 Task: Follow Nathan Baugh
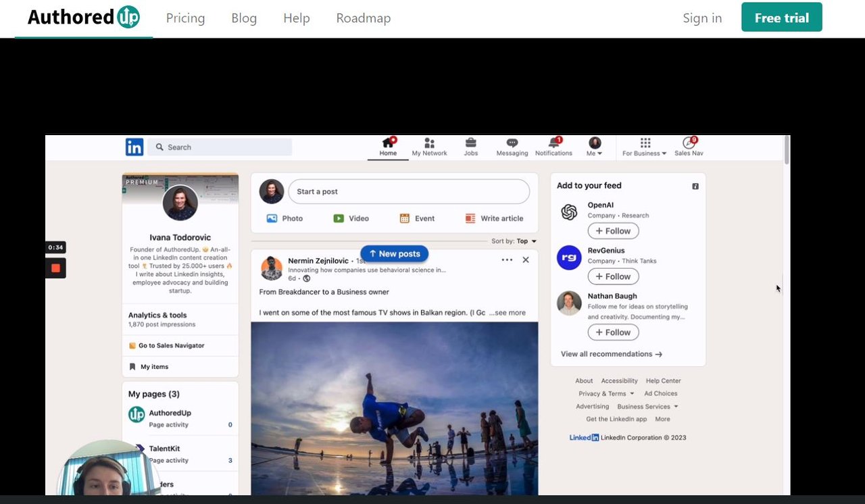coord(613,332)
